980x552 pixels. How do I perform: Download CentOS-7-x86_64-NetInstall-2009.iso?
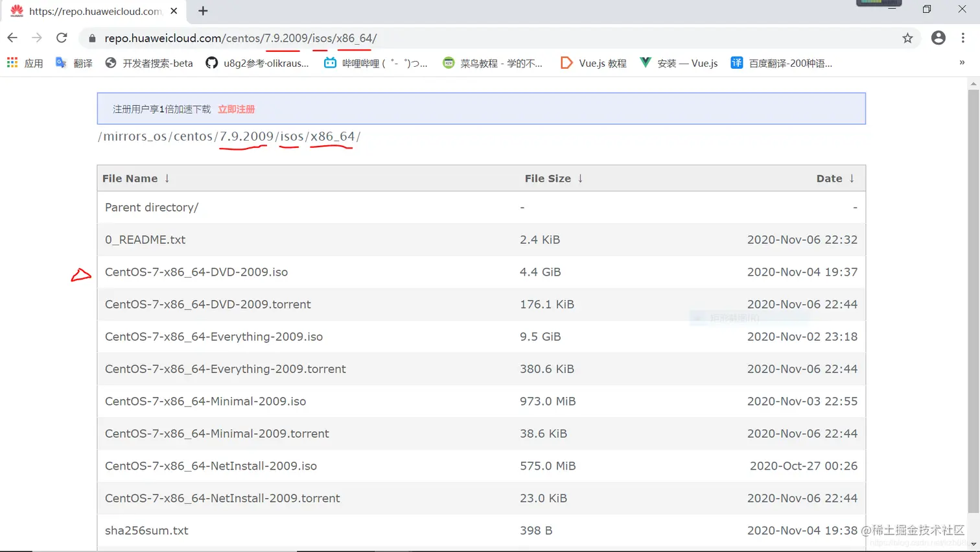click(211, 466)
